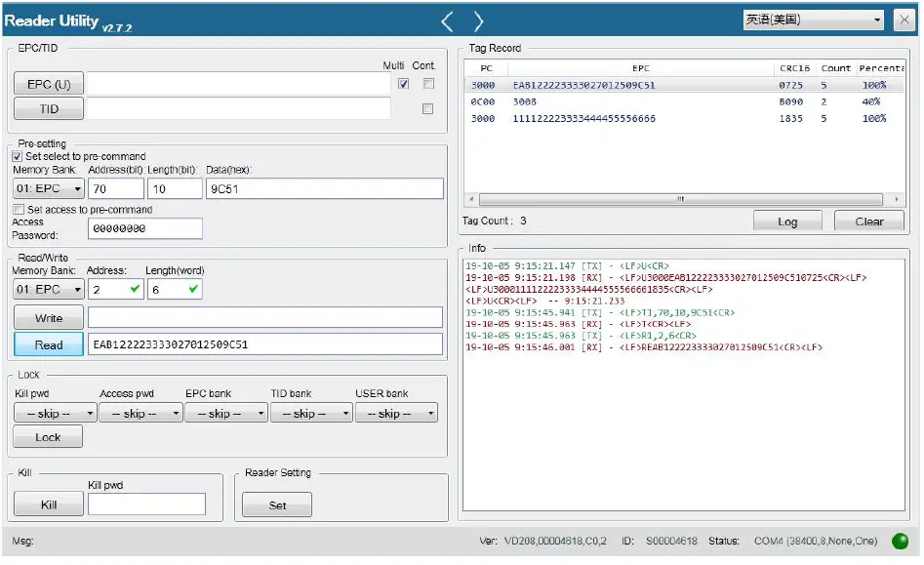Click the EPC column header
Image resolution: width=924 pixels, height=565 pixels.
[640, 68]
